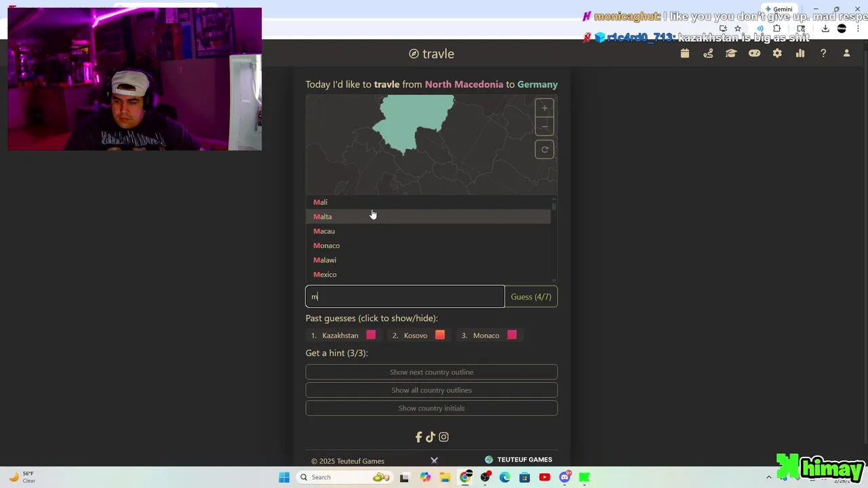
Task: Open Microsoft Store from the taskbar
Action: 524,477
